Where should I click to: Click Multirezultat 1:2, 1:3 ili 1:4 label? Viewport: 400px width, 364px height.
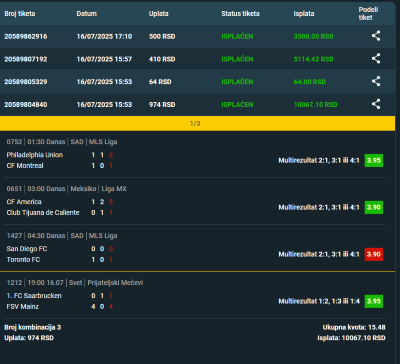[x=319, y=301]
